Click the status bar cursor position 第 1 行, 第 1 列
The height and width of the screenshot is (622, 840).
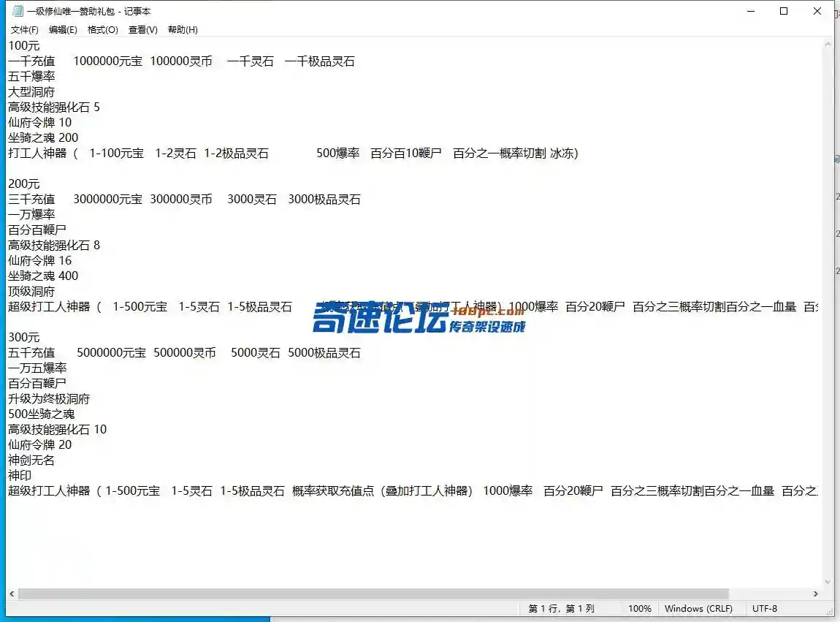(x=562, y=609)
